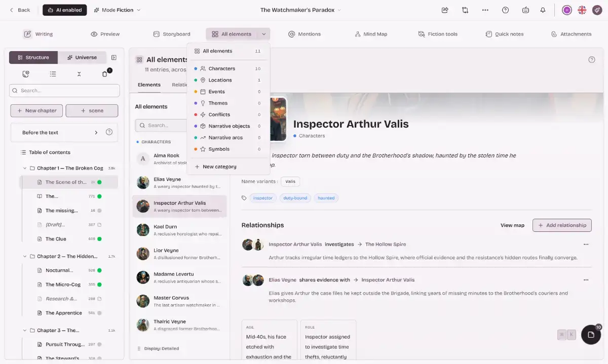Select the Nocturnal scene in Chapter 2
608x364 pixels.
tap(69, 270)
